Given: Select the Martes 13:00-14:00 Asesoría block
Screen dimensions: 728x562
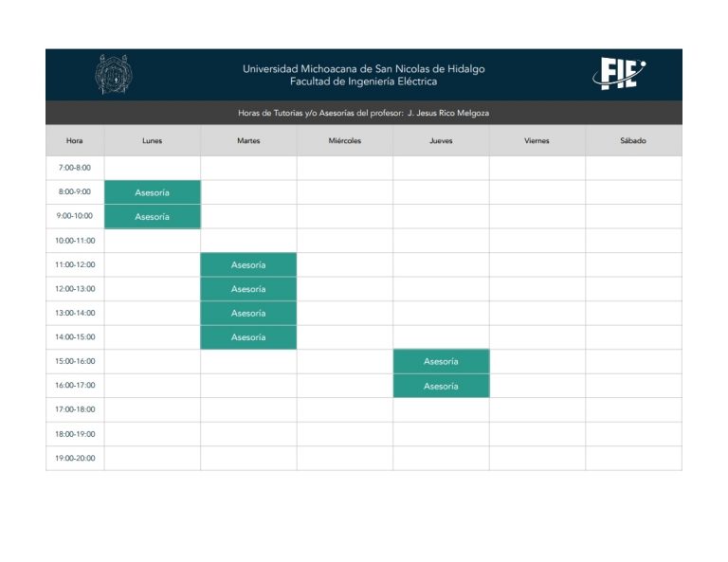Looking at the screenshot, I should [x=248, y=313].
